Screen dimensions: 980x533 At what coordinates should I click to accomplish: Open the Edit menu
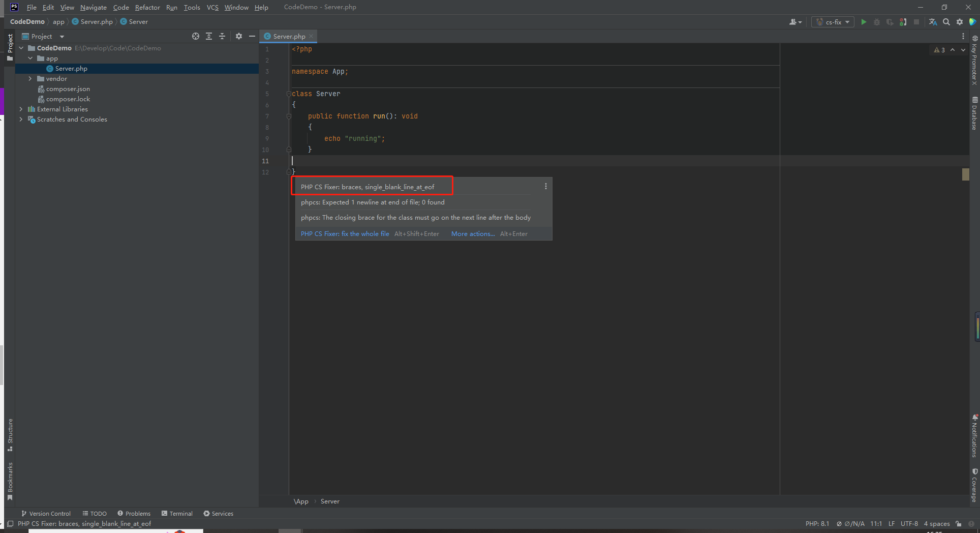(x=48, y=7)
